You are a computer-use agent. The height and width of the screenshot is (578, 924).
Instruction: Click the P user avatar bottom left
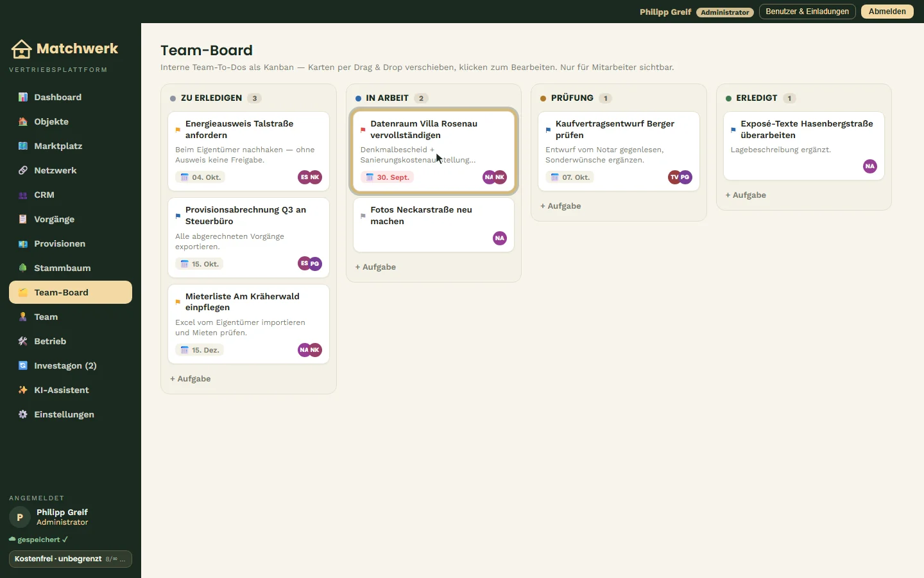click(20, 517)
